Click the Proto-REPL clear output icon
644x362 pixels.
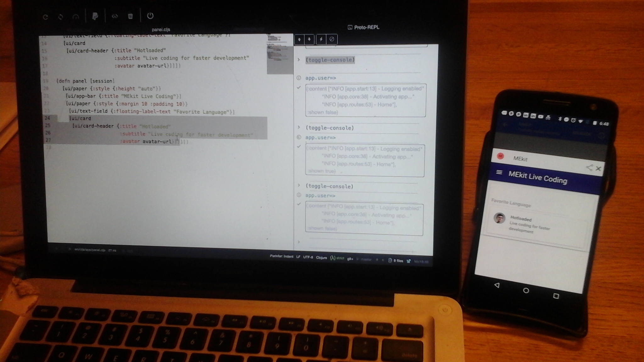coord(332,39)
